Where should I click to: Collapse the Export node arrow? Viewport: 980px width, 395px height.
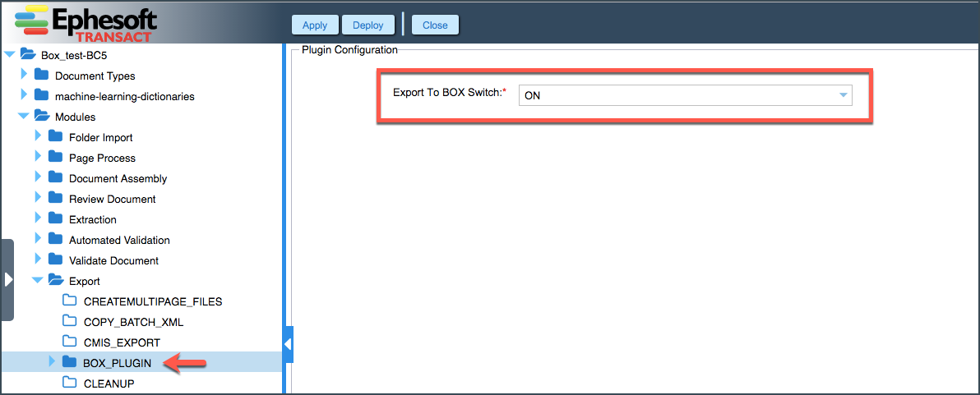pos(38,281)
